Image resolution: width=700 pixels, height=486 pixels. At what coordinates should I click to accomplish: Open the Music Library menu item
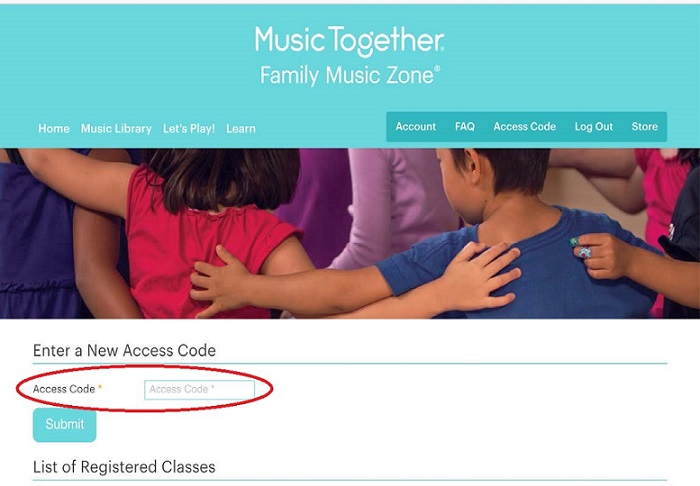click(x=116, y=129)
